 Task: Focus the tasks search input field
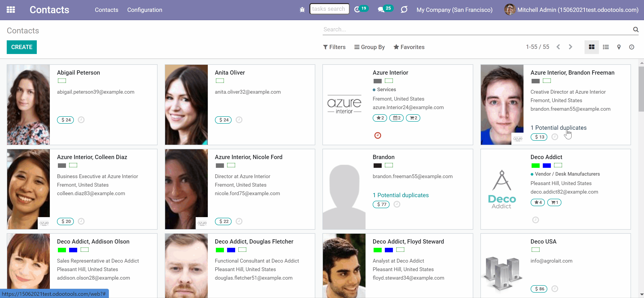(329, 9)
